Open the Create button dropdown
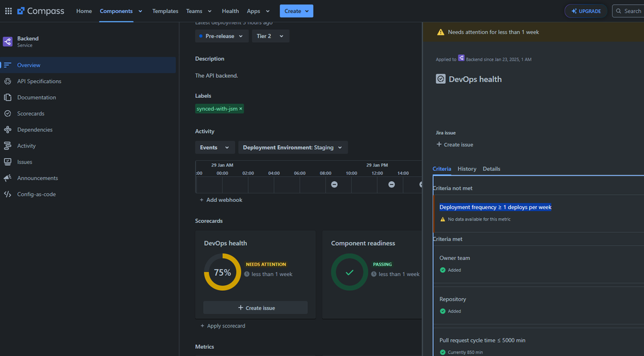This screenshot has height=356, width=644. [296, 11]
